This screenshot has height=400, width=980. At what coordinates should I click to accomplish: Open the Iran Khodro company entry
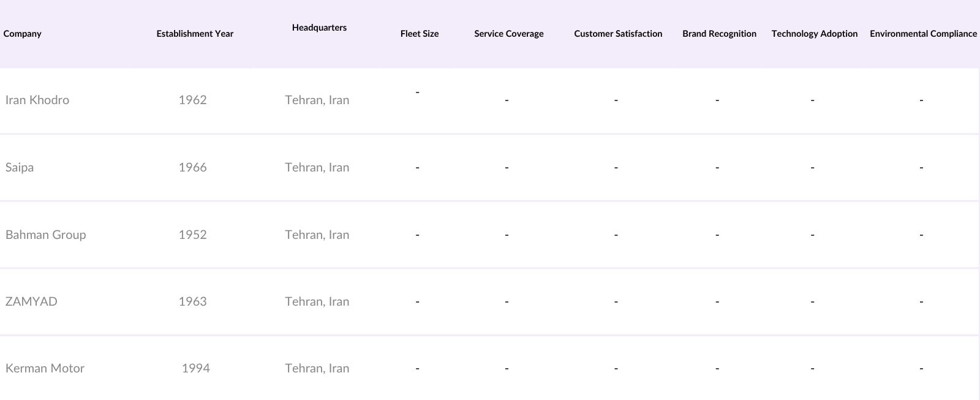37,100
